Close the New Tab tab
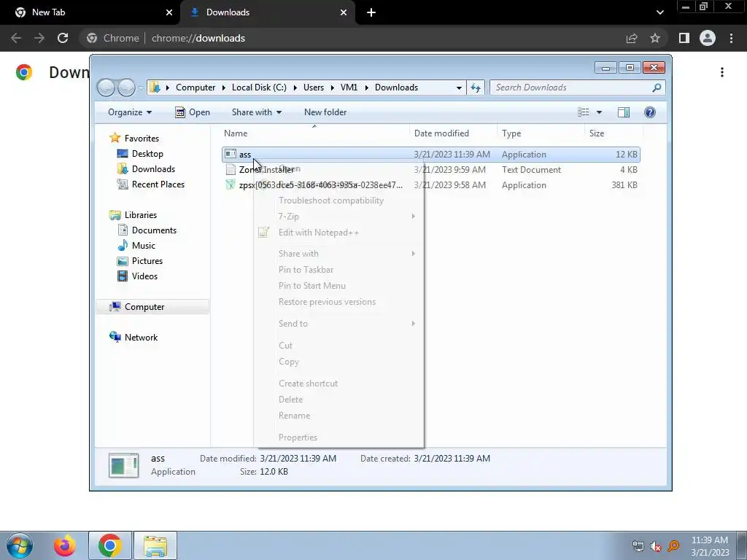The width and height of the screenshot is (747, 560). [169, 12]
